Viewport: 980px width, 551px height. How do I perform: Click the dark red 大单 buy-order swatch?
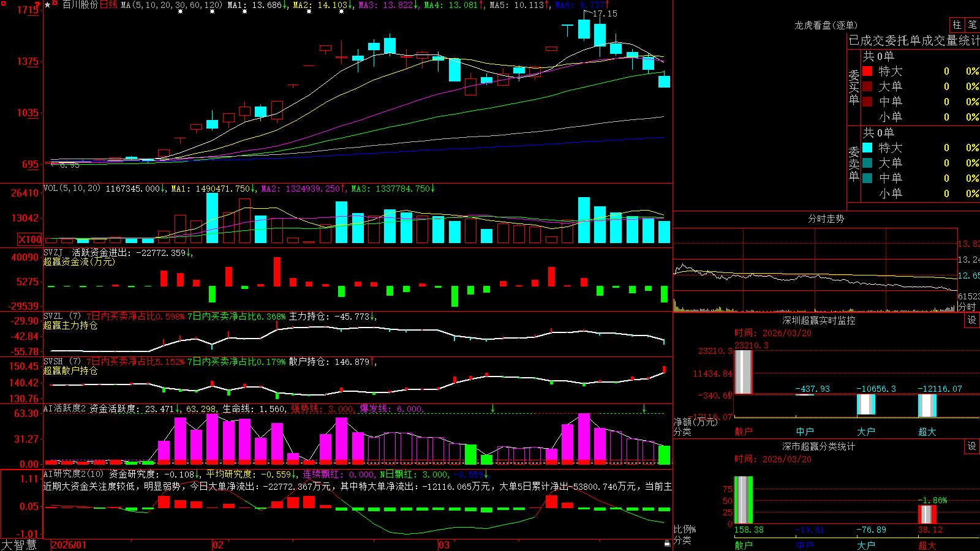tap(867, 86)
